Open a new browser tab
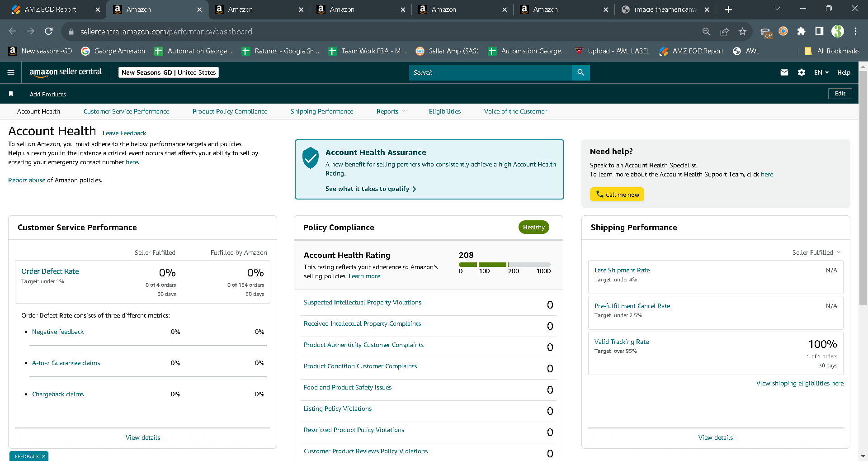 pyautogui.click(x=728, y=10)
